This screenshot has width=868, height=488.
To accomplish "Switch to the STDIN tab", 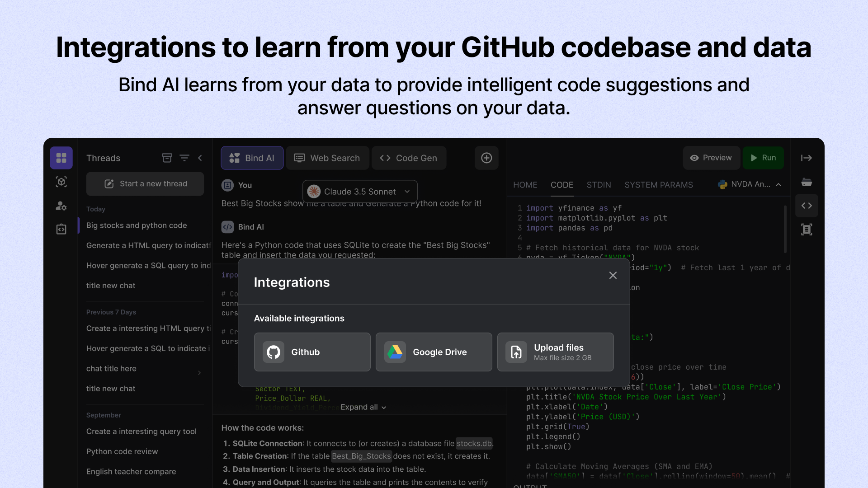I will (x=599, y=184).
